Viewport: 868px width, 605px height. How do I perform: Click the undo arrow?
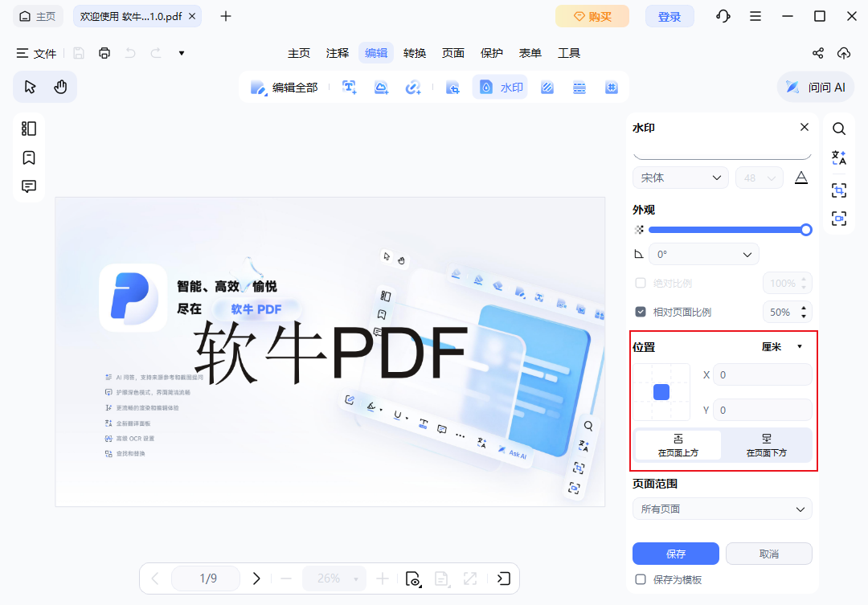(x=130, y=53)
